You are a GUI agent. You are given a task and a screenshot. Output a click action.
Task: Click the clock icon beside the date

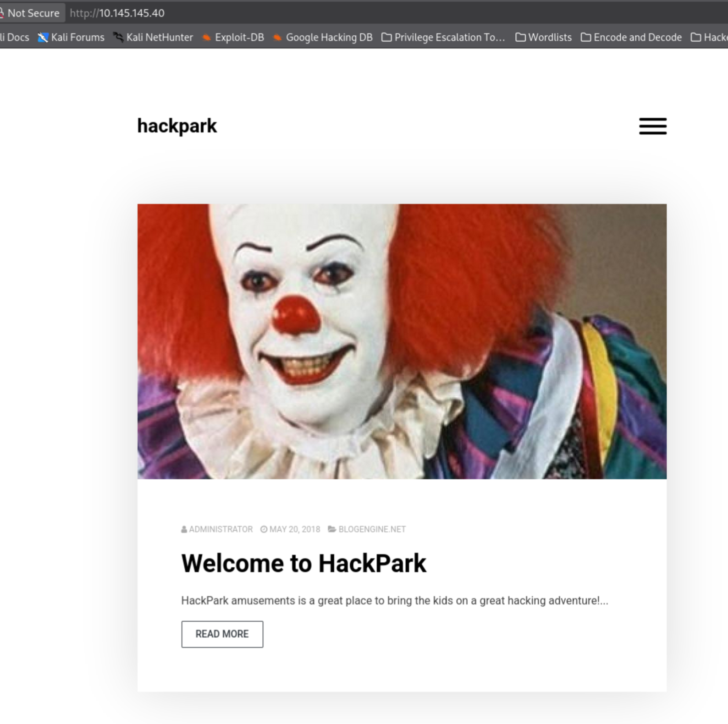(264, 529)
